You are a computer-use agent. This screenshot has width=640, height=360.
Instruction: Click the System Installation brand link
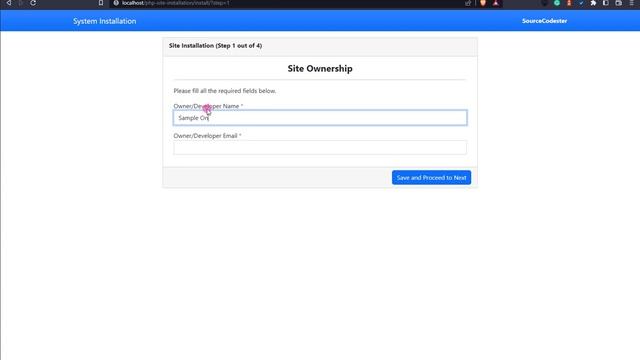104,21
